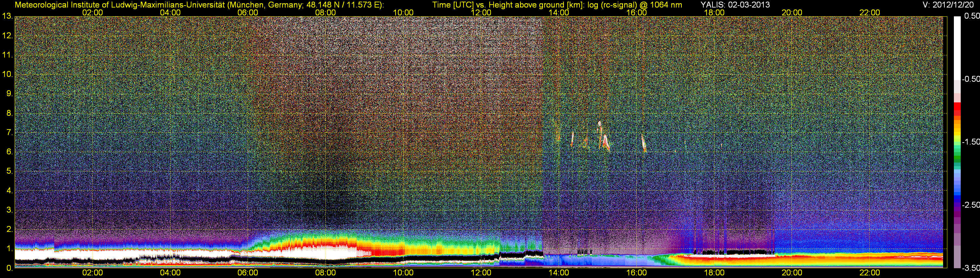Click the 0 km height axis label
The image size is (980, 278).
9,268
